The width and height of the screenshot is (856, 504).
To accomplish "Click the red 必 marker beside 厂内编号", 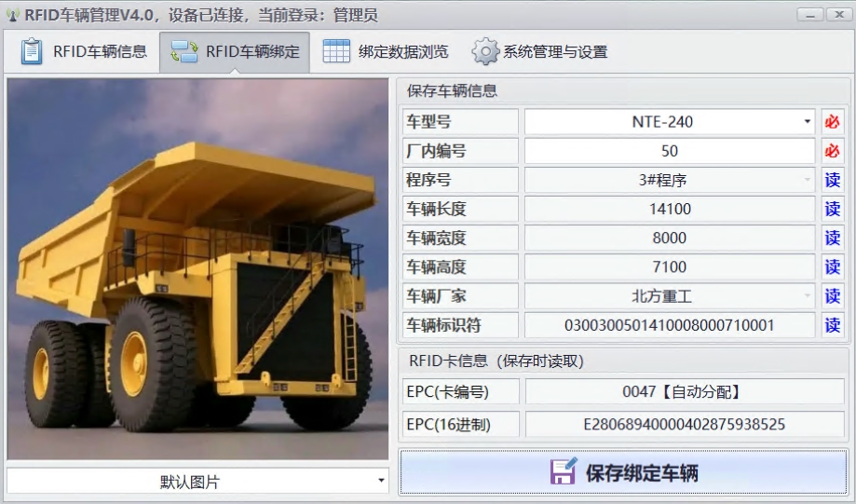I will pos(833,151).
